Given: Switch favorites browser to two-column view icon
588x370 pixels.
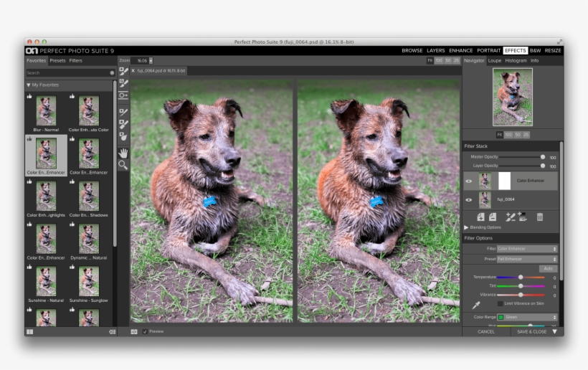Looking at the screenshot, I should [x=30, y=332].
